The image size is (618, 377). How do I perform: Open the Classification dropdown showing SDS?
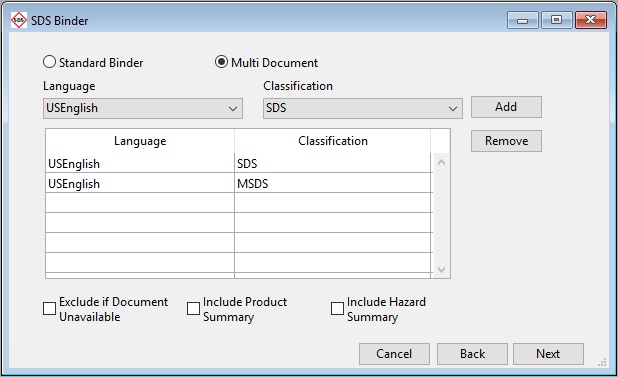[x=363, y=108]
